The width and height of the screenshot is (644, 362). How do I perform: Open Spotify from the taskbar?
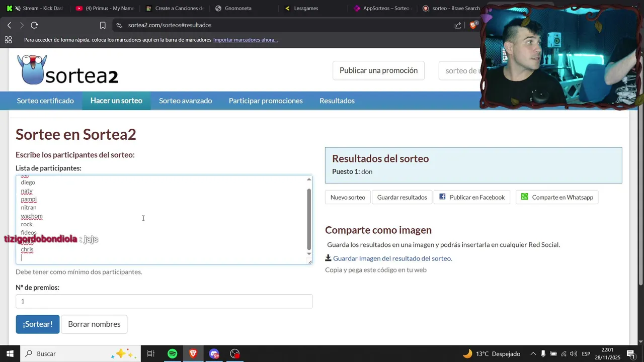[172, 353]
